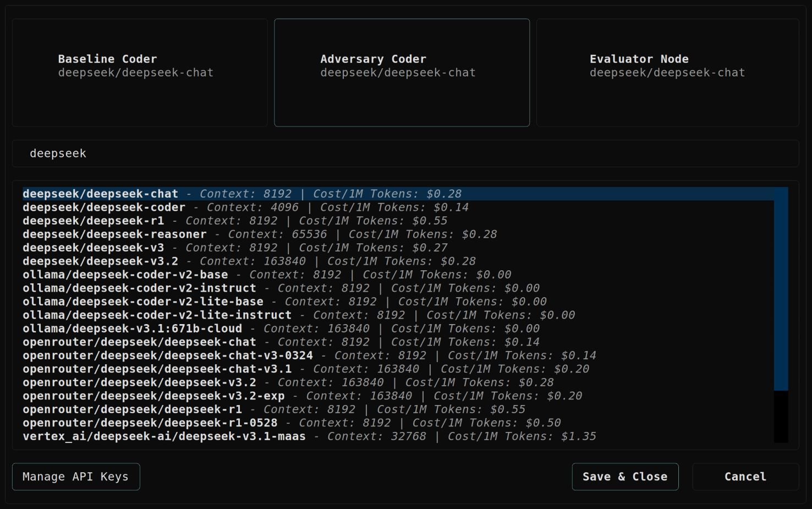
Task: Select deepseek/deepseek-reasoner in the list
Action: coord(398,234)
